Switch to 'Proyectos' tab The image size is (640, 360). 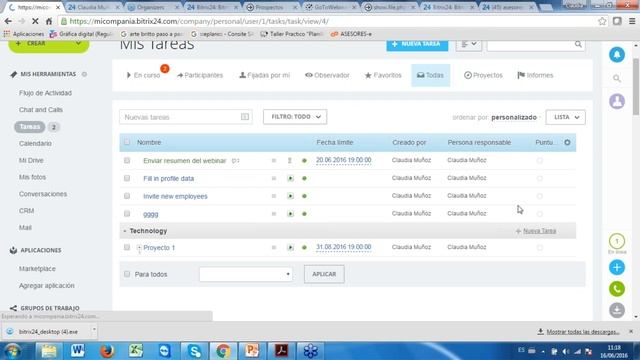pos(483,75)
